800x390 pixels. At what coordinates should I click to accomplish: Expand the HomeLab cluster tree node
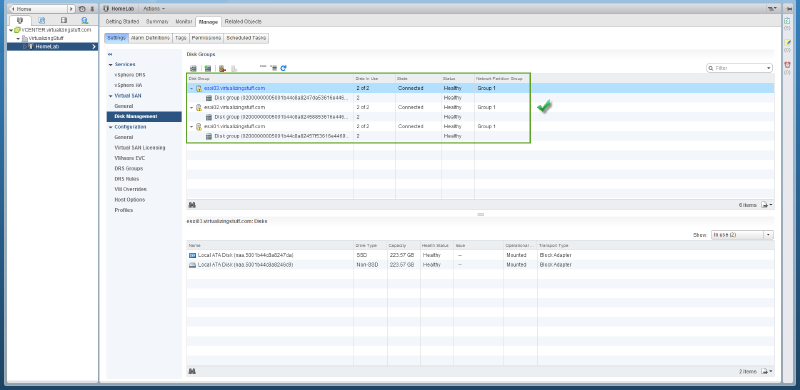(24, 47)
